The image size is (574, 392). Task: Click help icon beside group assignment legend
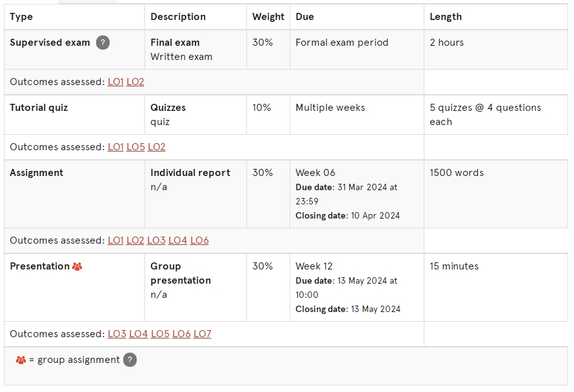pyautogui.click(x=130, y=360)
